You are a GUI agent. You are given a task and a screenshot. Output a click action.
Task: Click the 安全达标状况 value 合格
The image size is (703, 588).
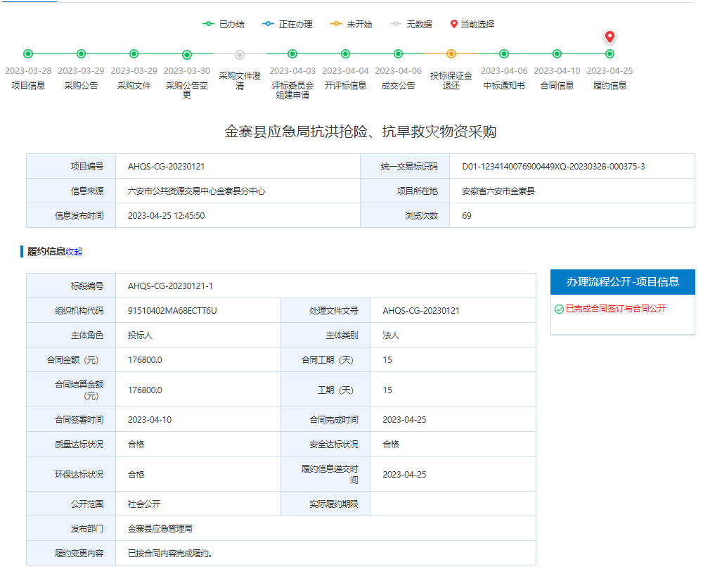390,445
